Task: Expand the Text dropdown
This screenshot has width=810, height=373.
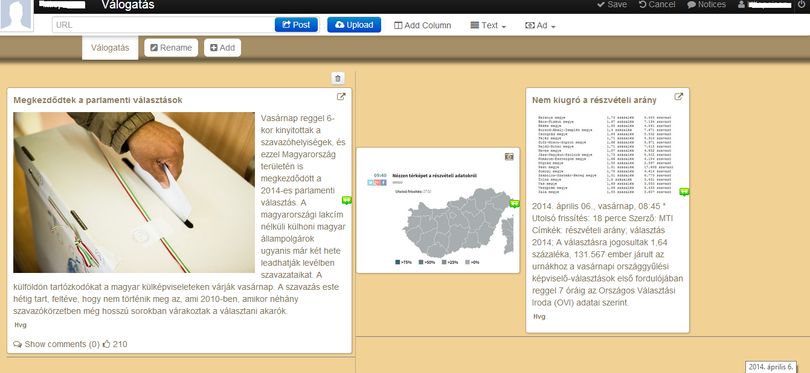Action: click(488, 25)
